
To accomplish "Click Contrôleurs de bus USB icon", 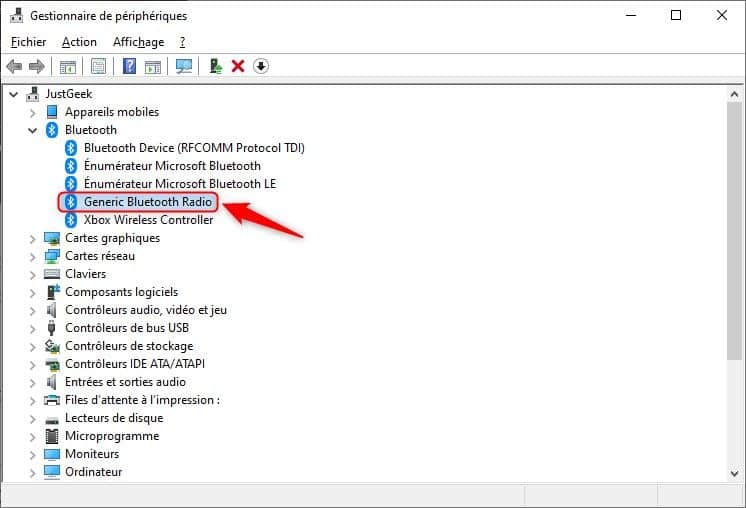I will (52, 328).
